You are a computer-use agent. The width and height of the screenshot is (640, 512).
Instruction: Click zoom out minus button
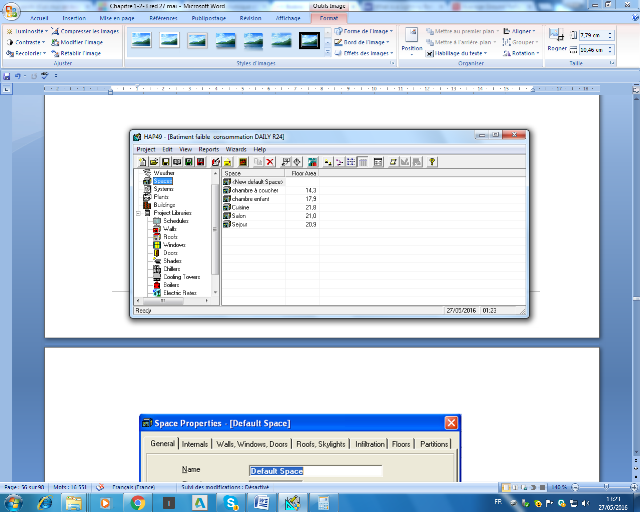point(575,487)
